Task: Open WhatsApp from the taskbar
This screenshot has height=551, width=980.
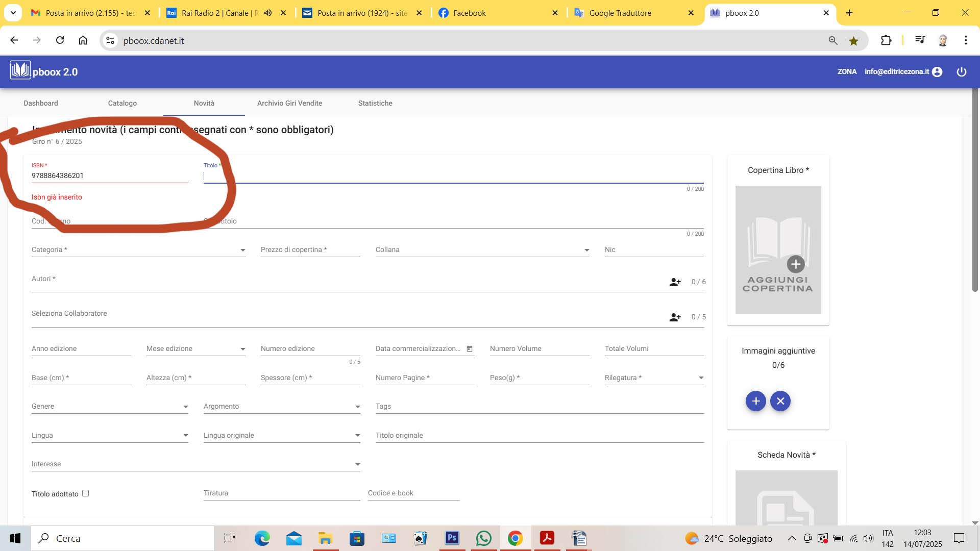Action: (483, 538)
